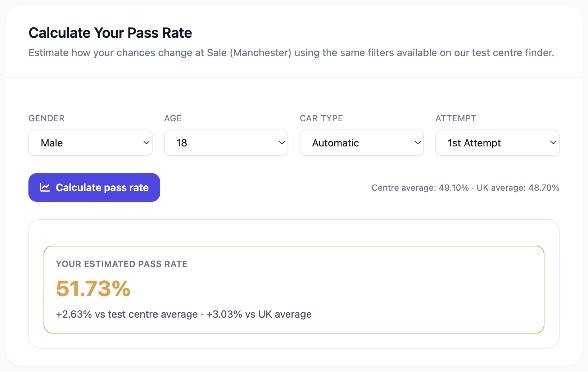
Task: Click the estimated pass rate result card
Action: click(x=294, y=290)
